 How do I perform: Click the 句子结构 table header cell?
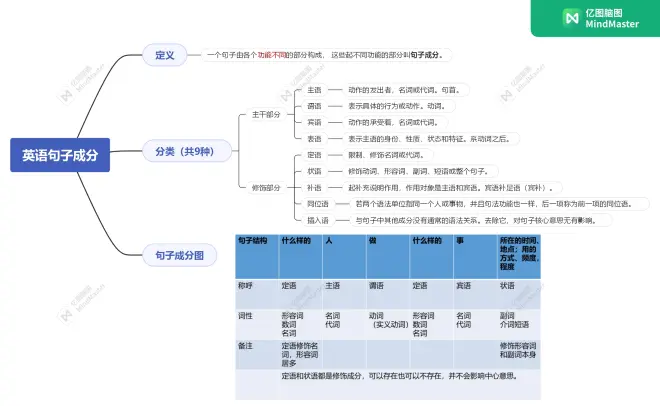252,241
